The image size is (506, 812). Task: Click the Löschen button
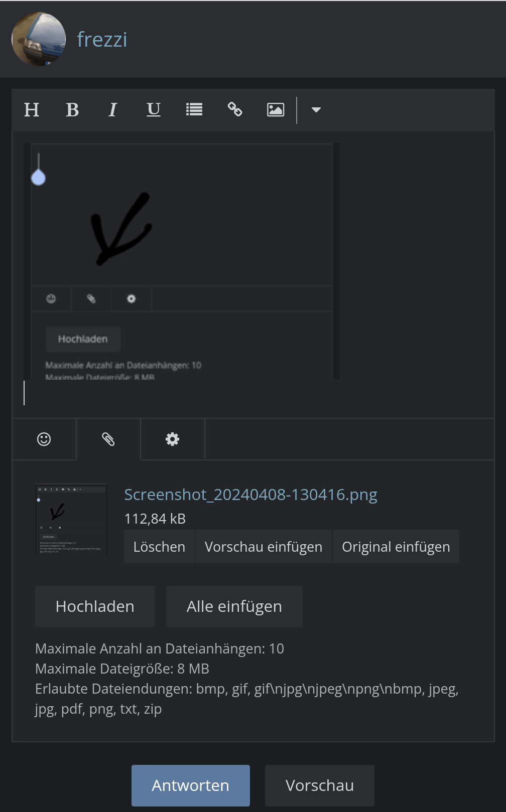159,547
